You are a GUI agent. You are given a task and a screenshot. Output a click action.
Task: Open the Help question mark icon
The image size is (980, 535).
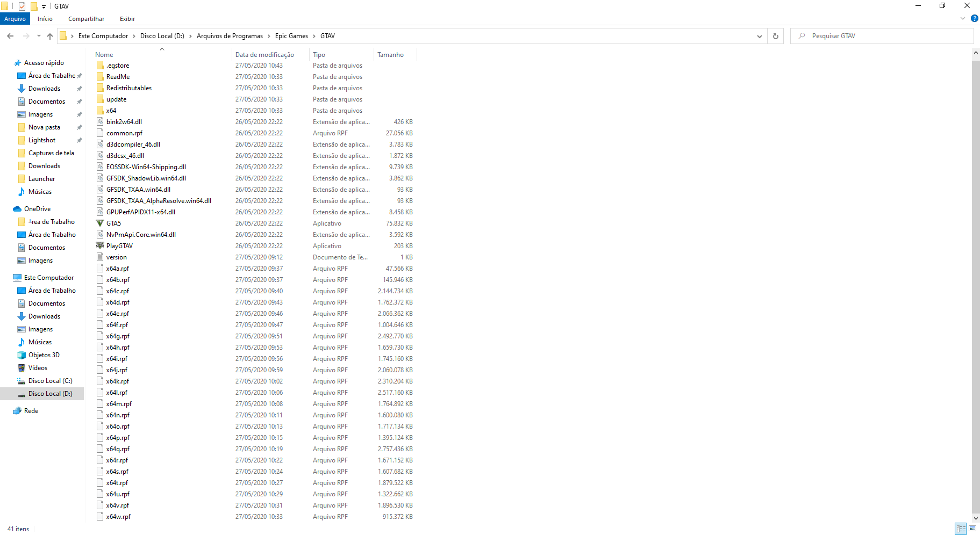click(975, 18)
